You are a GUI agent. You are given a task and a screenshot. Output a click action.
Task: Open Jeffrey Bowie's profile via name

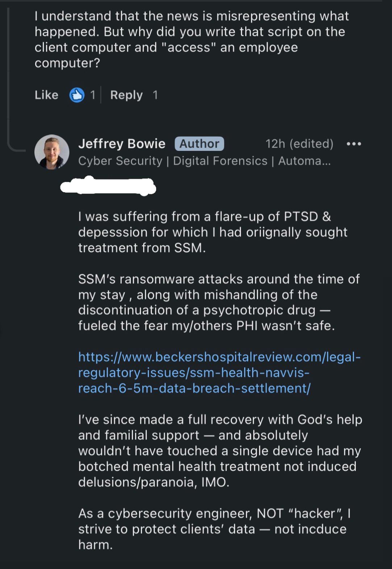122,144
